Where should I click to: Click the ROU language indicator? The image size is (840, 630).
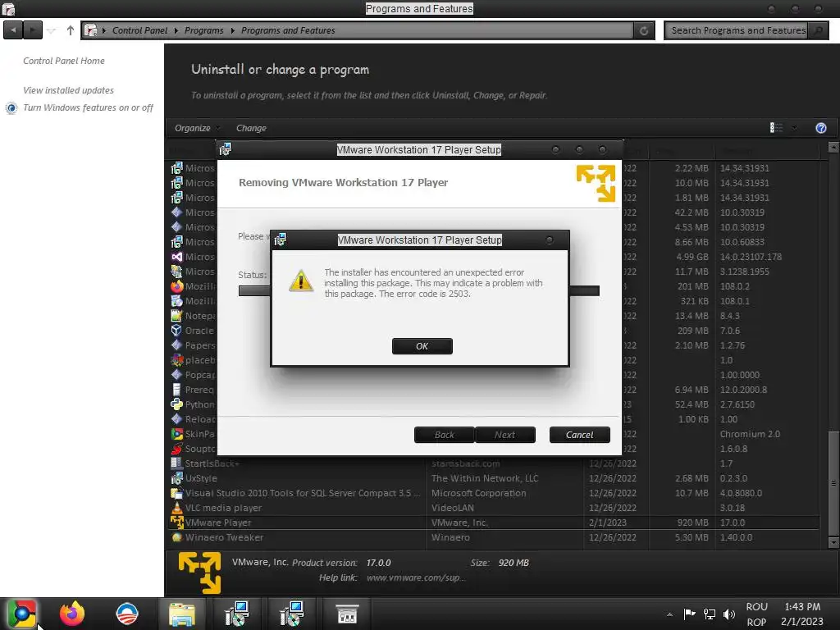[x=757, y=607]
